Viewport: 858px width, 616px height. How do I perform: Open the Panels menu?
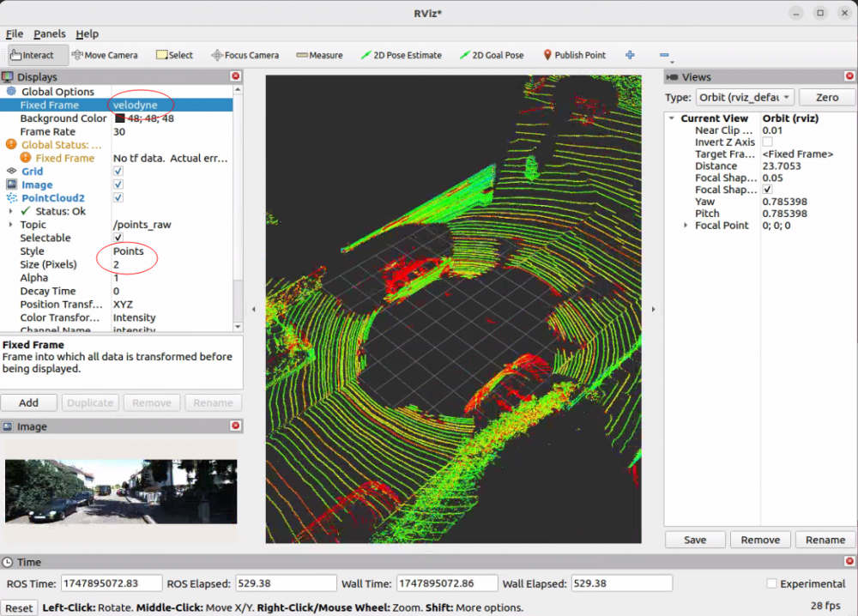(x=49, y=33)
